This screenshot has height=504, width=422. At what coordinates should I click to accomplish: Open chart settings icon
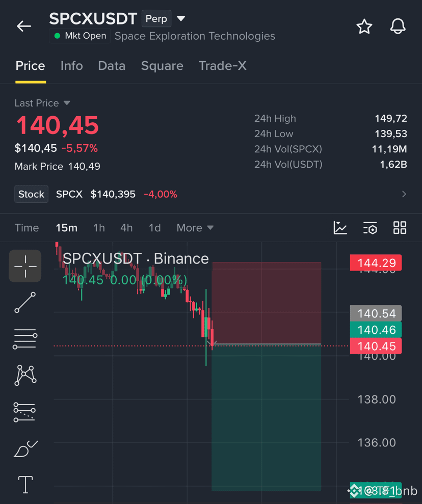370,228
